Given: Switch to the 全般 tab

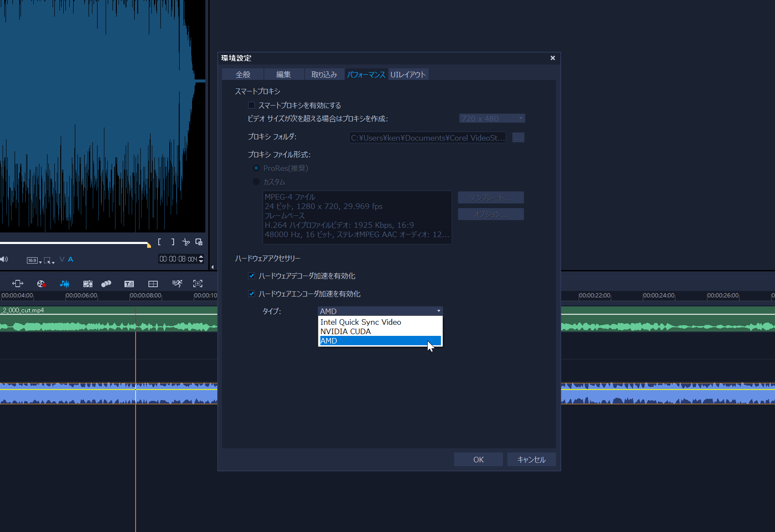Looking at the screenshot, I should pos(243,74).
